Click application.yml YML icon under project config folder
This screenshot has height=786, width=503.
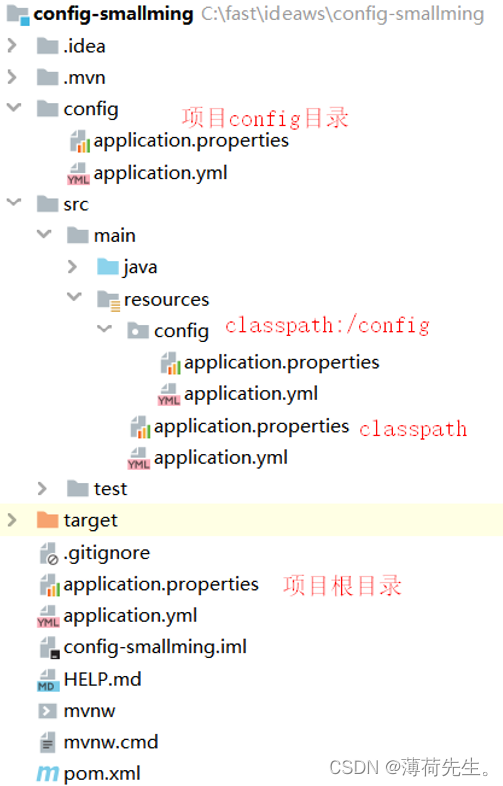coord(79,173)
